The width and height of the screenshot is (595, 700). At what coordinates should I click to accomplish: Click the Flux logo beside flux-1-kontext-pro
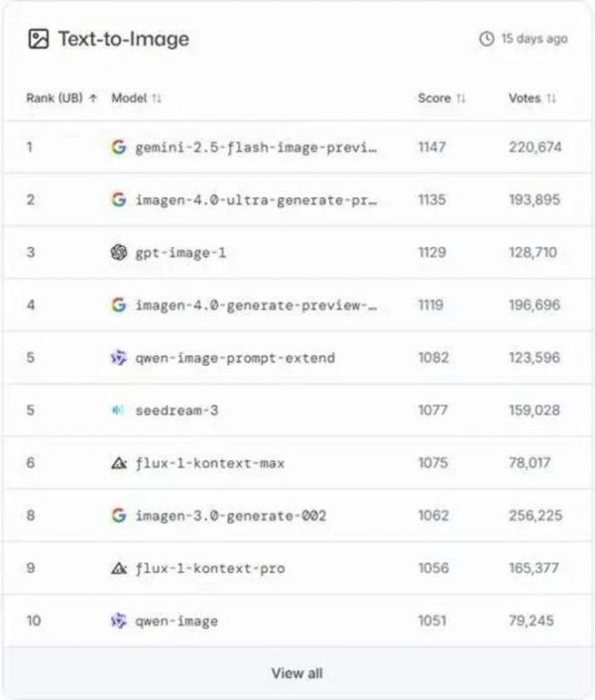(x=119, y=568)
